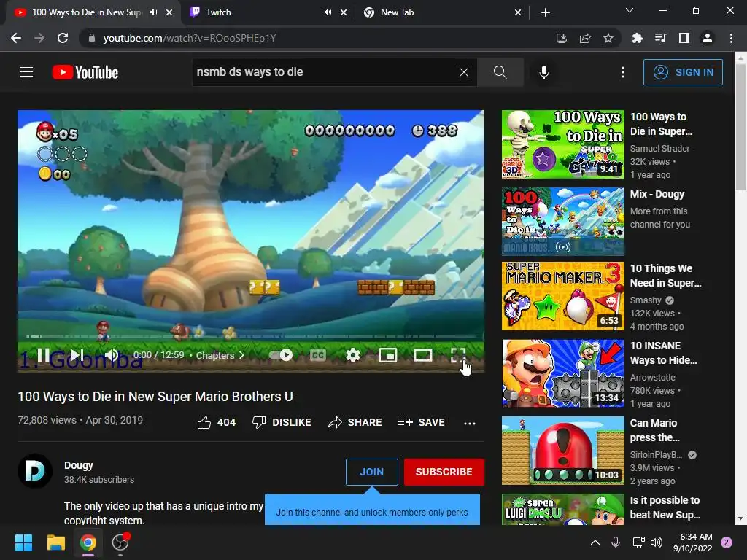This screenshot has height=560, width=747.
Task: Expand the Chapters list in player
Action: click(220, 355)
